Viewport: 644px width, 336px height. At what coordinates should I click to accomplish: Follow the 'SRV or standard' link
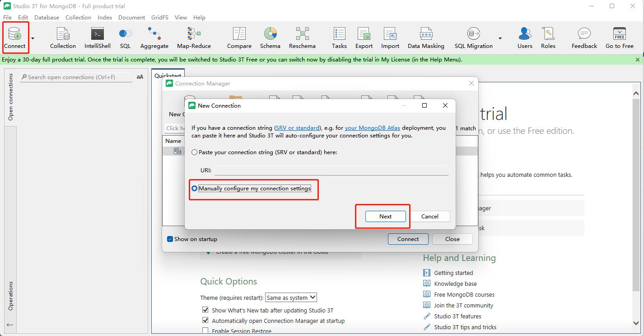297,128
